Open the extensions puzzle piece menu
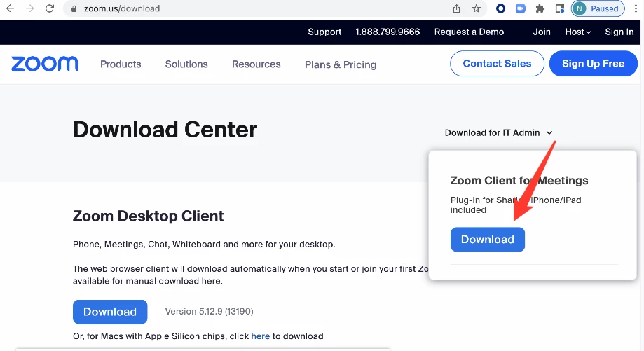 coord(540,8)
